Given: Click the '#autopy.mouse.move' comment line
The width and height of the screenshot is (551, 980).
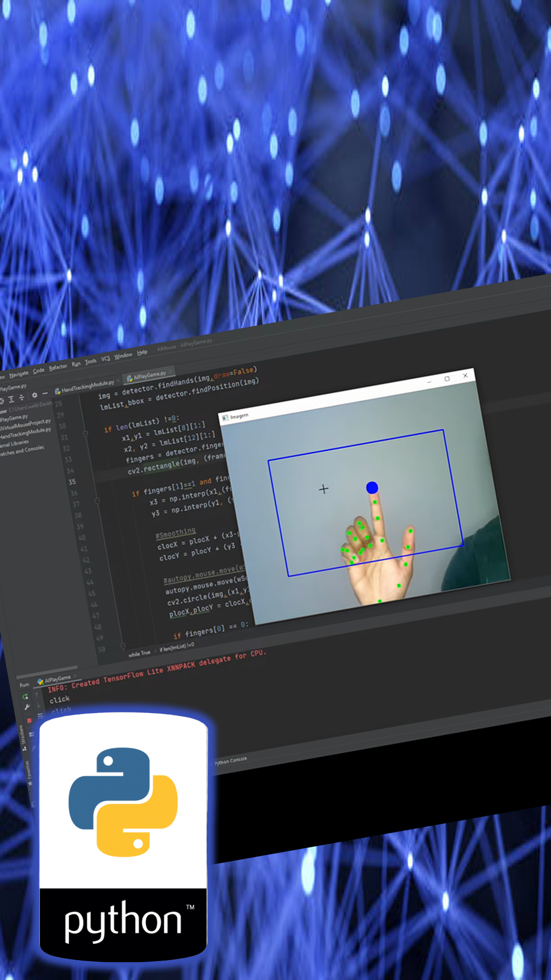Looking at the screenshot, I should point(205,574).
